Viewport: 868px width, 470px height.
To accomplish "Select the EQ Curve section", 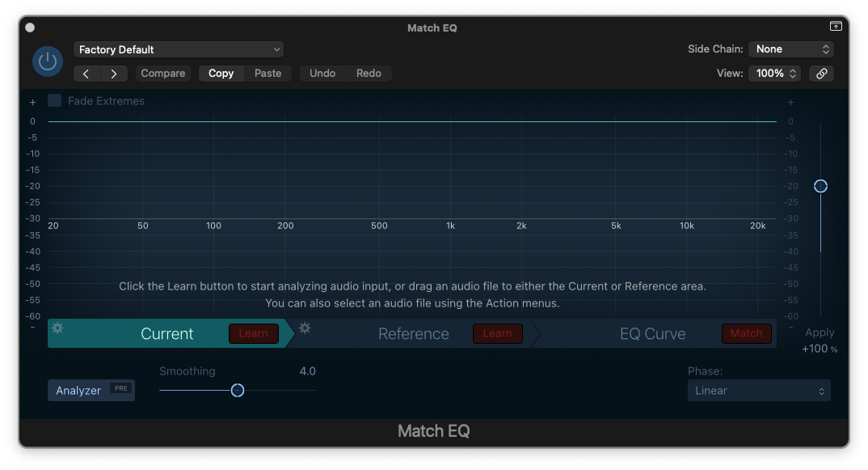I will (652, 333).
